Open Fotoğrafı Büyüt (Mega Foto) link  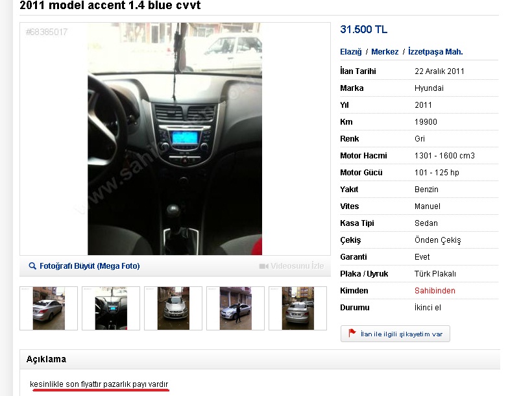90,266
